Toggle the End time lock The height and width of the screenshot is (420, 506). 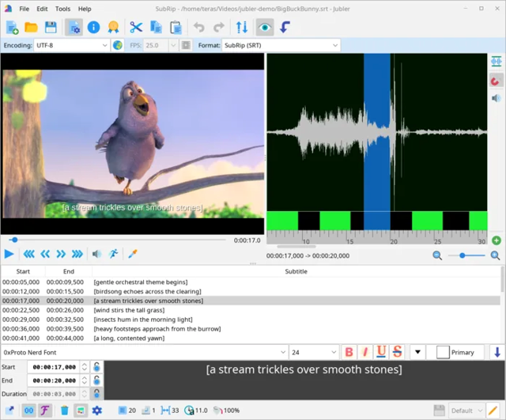coord(96,380)
